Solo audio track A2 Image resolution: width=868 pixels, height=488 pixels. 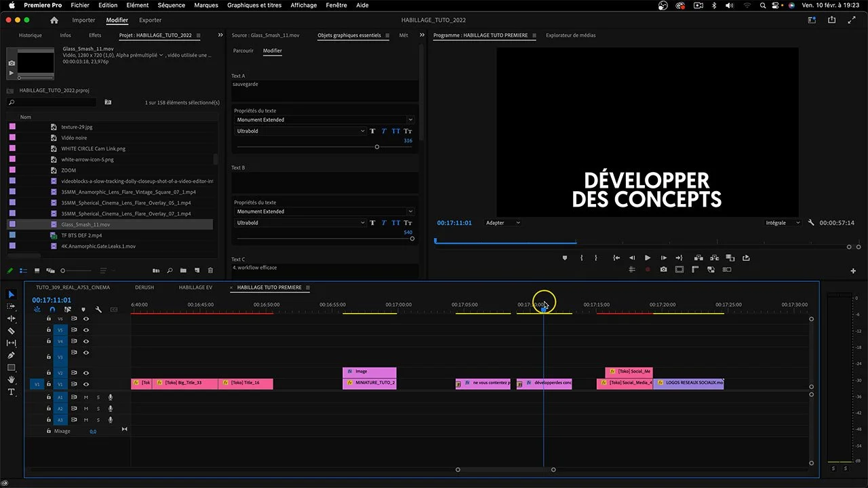[98, 409]
